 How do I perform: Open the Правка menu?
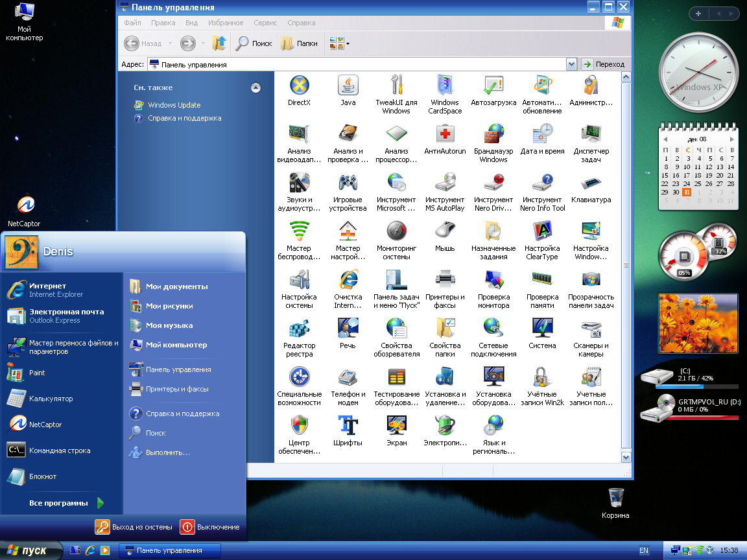tap(163, 23)
